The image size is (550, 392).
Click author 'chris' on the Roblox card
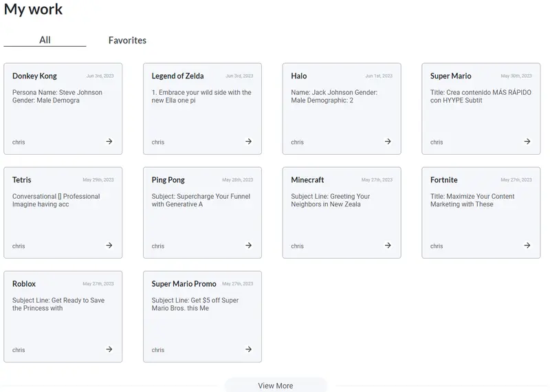coord(19,350)
